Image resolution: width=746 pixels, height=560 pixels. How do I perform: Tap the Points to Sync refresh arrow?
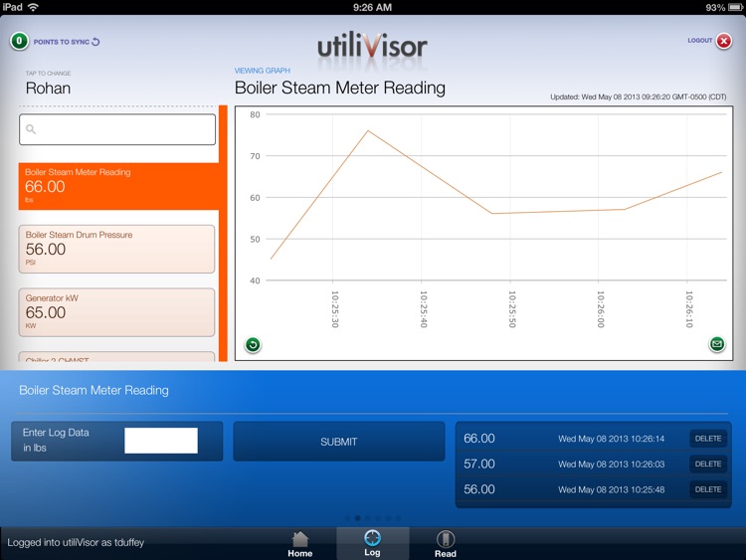[95, 42]
